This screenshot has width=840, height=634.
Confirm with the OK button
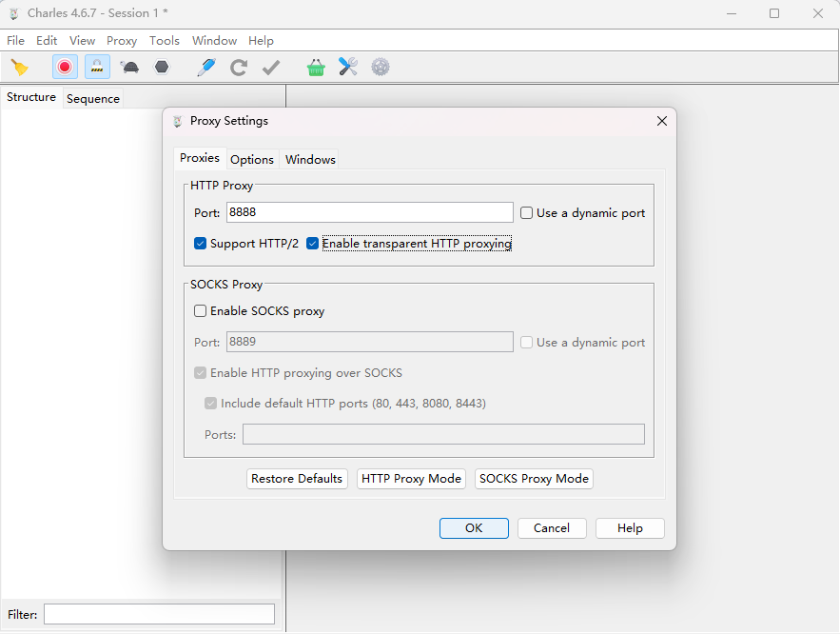474,528
